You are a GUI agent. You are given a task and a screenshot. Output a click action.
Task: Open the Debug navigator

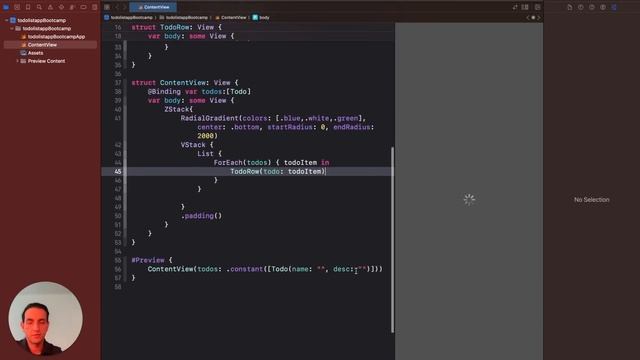pyautogui.click(x=72, y=7)
